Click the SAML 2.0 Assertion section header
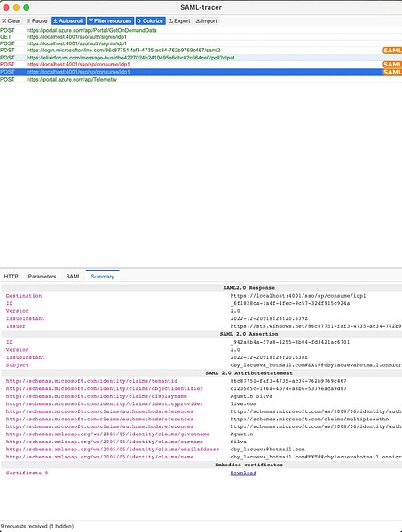This screenshot has width=402, height=532. [x=248, y=334]
